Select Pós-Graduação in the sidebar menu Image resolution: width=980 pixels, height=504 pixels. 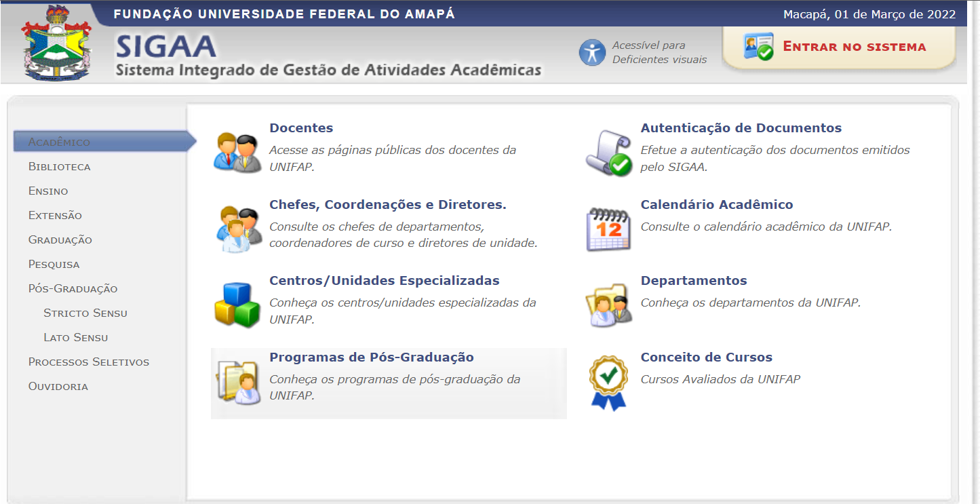pyautogui.click(x=73, y=289)
